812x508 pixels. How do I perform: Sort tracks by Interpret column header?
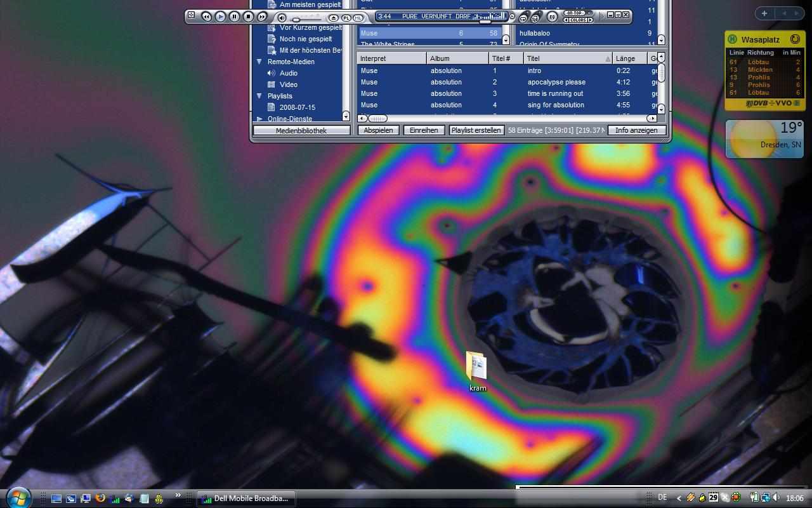(392, 58)
